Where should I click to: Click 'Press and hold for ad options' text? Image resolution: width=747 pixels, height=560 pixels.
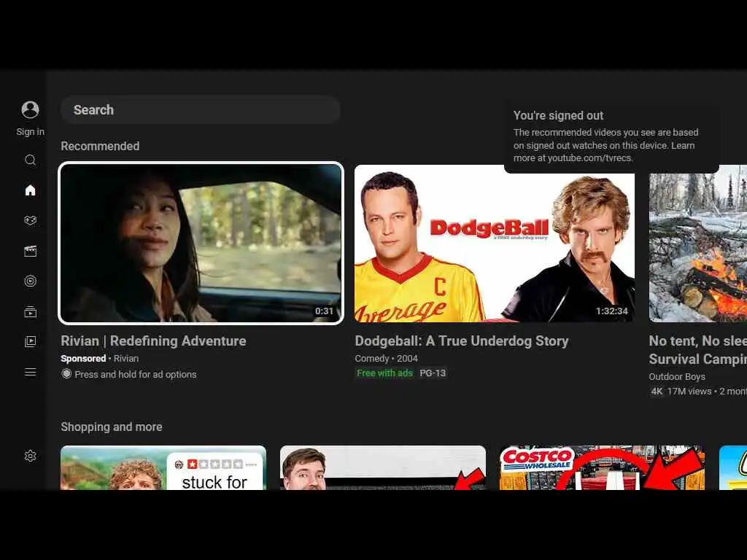[135, 375]
